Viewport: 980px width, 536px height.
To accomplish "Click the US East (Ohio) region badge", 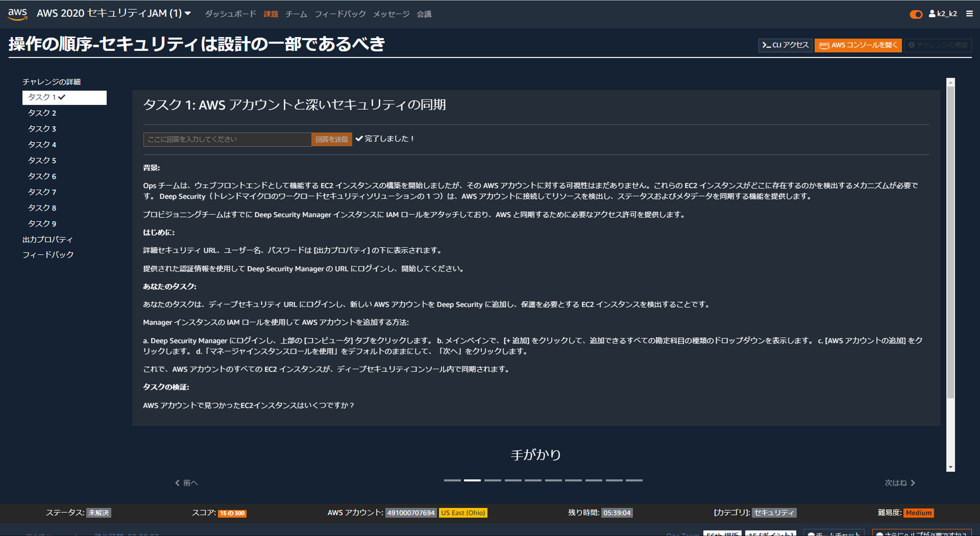I will tap(463, 513).
